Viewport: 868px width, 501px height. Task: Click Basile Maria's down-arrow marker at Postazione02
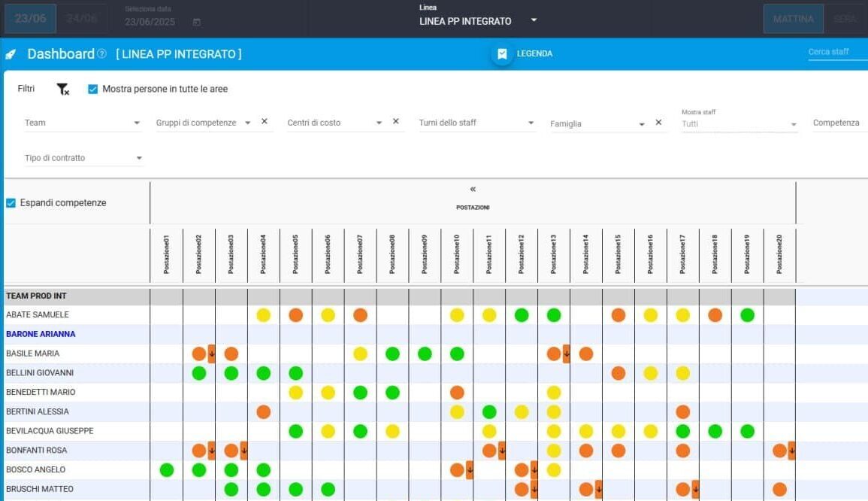pos(211,354)
